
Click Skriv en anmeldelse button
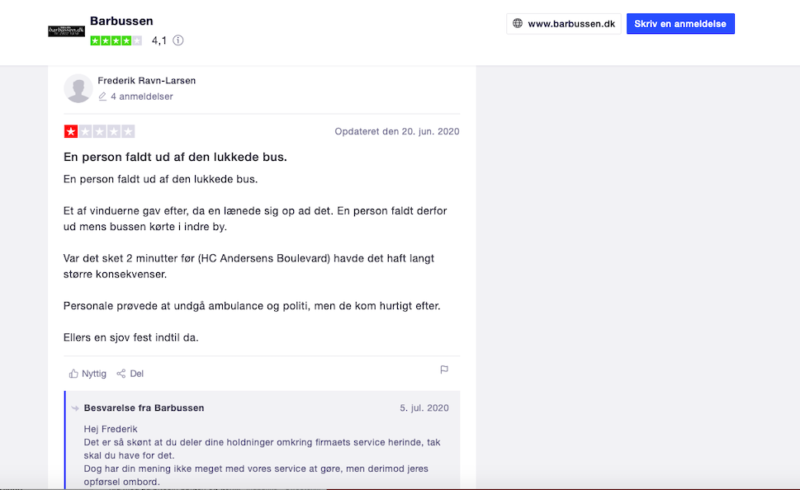[680, 23]
